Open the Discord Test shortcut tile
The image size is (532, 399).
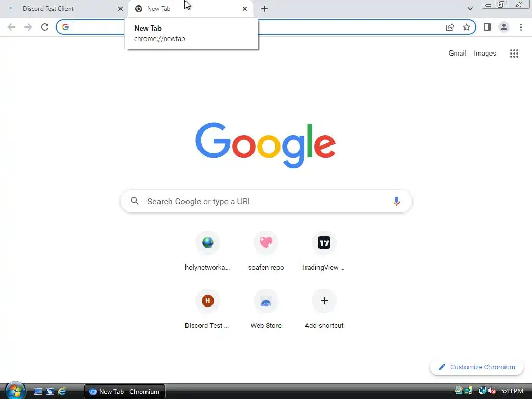coord(207,310)
